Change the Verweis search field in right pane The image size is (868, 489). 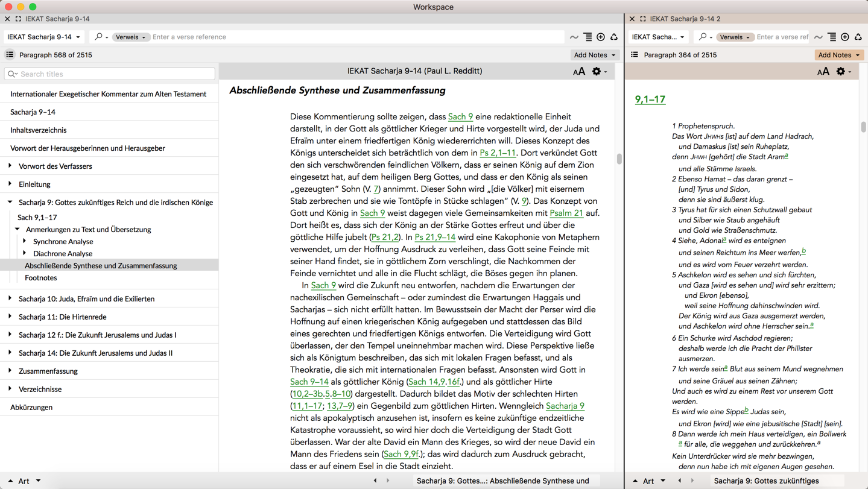point(735,37)
